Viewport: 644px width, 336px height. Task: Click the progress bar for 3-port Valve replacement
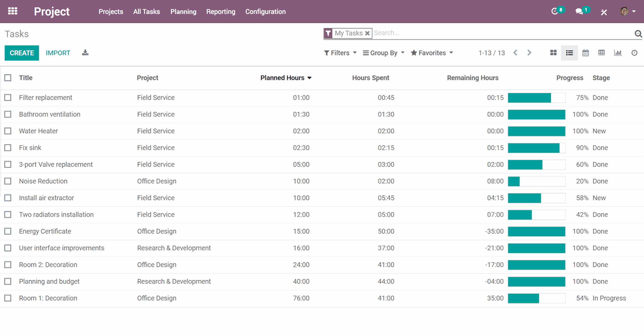click(x=537, y=164)
